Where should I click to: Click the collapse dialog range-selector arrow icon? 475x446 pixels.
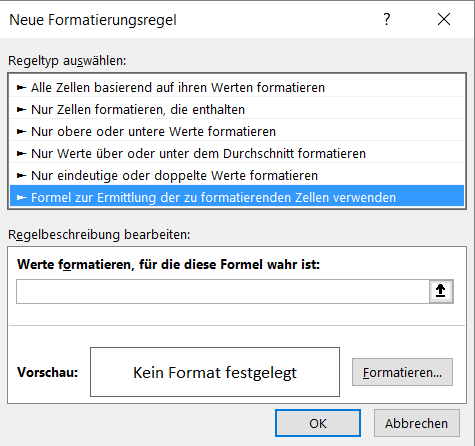click(441, 291)
